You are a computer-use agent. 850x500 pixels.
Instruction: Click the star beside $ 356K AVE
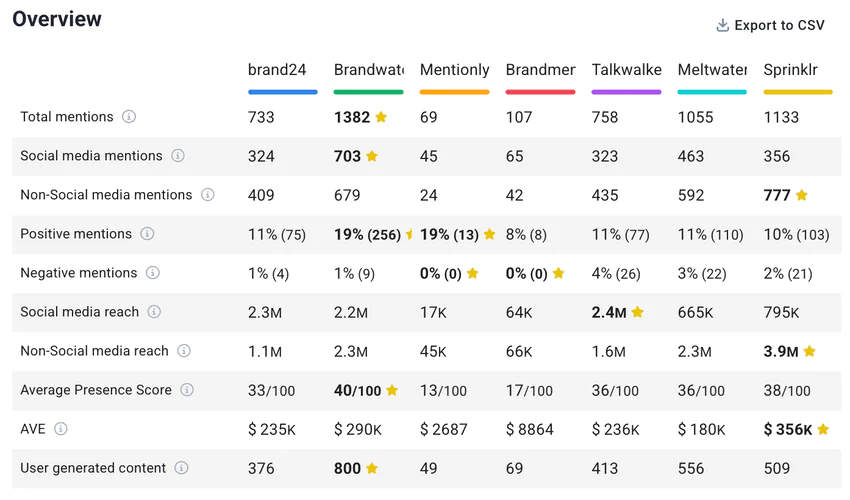[823, 429]
